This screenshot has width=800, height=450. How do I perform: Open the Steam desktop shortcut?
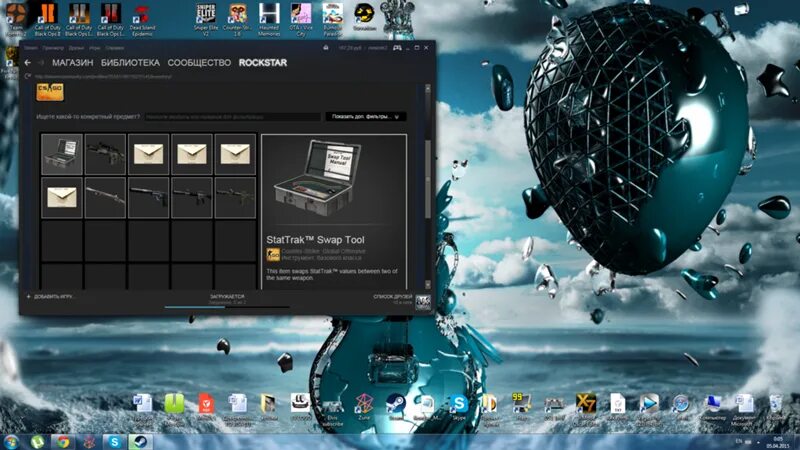tap(395, 407)
